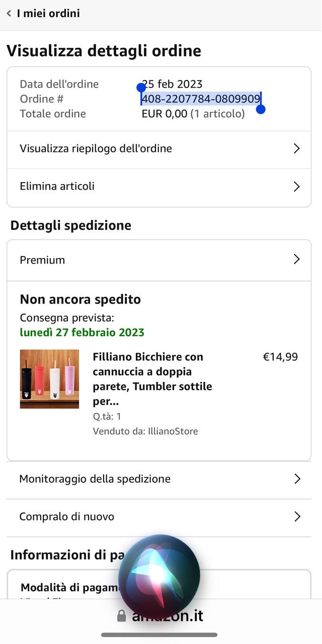322x644 pixels.
Task: Tap Monitoraggio della spedizione label
Action: point(95,479)
